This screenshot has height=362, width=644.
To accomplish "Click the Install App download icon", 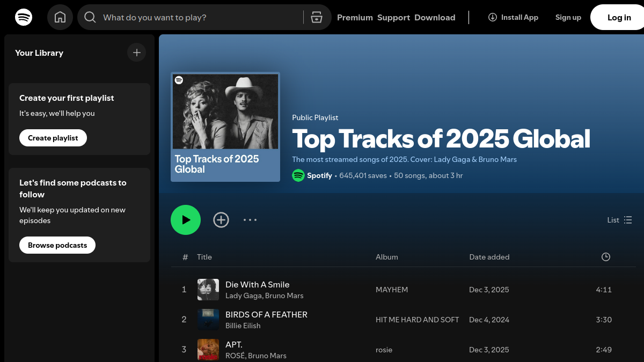I will click(492, 17).
